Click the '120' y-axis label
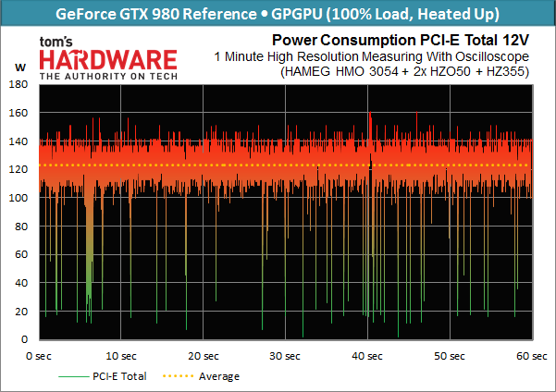The height and width of the screenshot is (392, 556). click(19, 169)
